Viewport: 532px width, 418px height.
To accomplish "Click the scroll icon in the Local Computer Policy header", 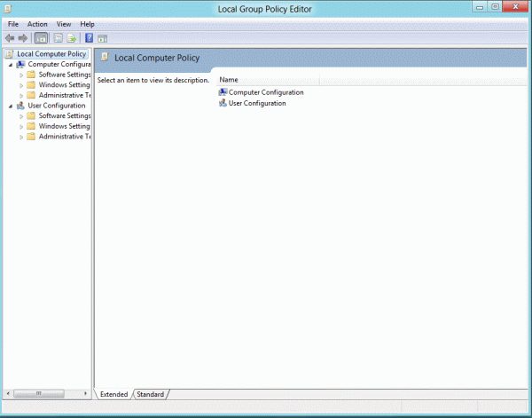I will (x=105, y=57).
